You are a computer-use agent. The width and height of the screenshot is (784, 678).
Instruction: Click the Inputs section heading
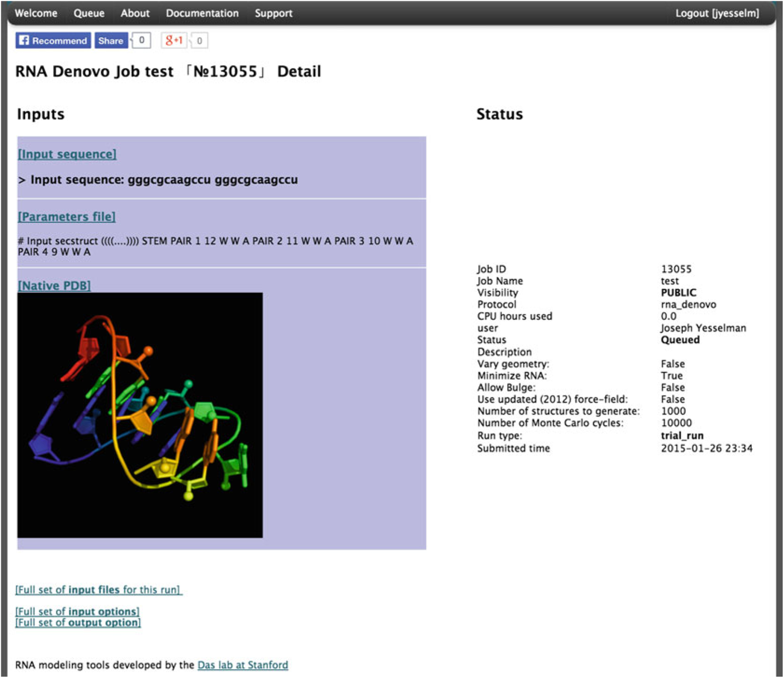tap(41, 114)
